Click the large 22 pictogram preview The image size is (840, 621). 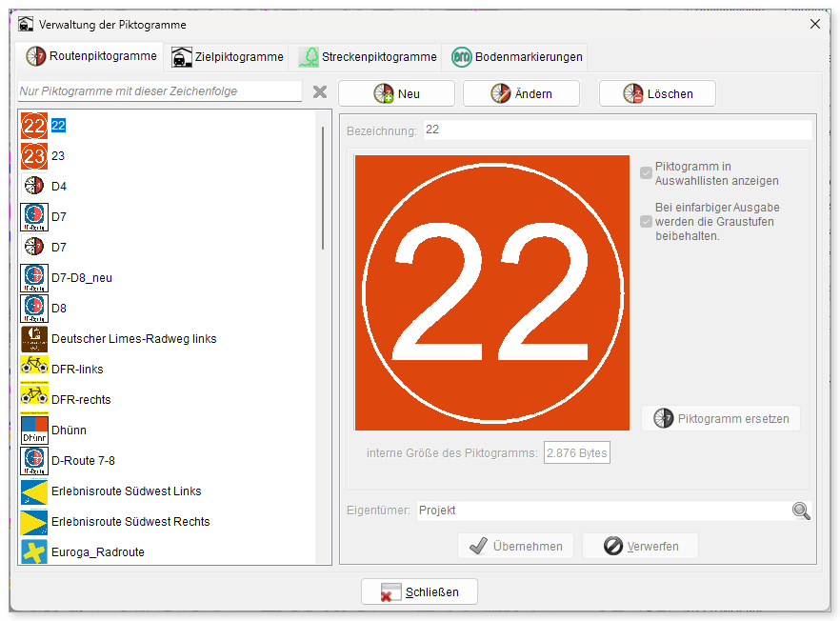coord(492,293)
